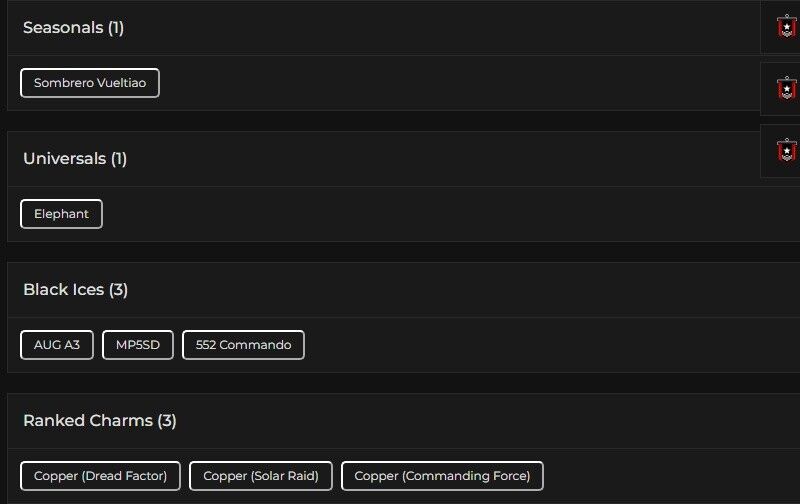Screen dimensions: 800x504
Task: Pick the 552 Commando tag
Action: pyautogui.click(x=243, y=345)
